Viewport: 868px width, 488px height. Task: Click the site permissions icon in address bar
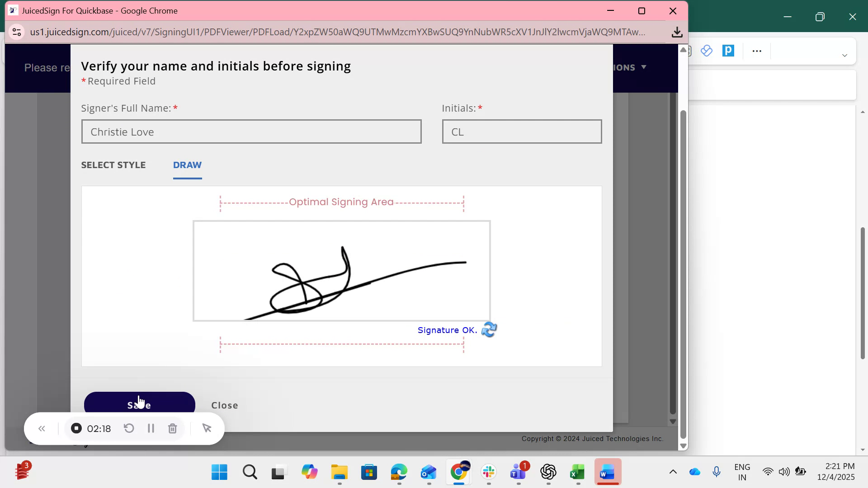coord(17,32)
